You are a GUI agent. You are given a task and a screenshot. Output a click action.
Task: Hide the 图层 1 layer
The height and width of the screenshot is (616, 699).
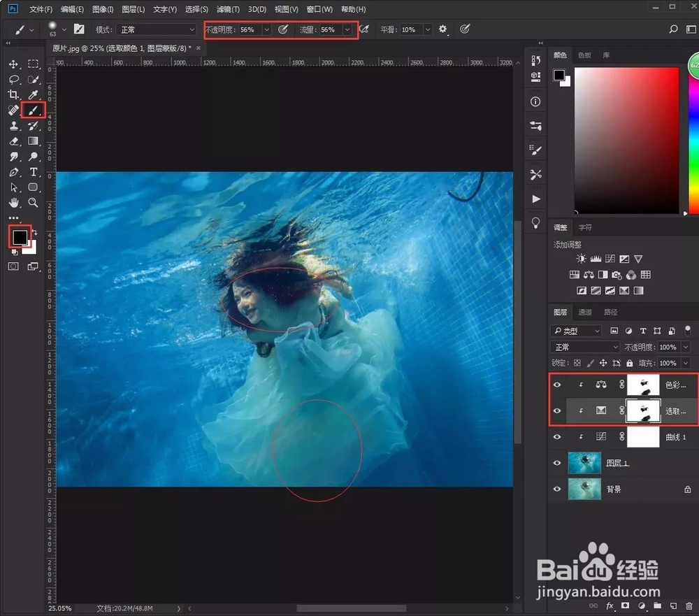click(557, 462)
